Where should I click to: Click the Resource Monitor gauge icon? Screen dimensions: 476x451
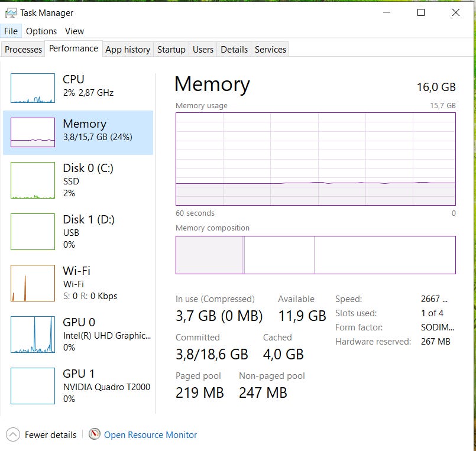click(x=94, y=434)
